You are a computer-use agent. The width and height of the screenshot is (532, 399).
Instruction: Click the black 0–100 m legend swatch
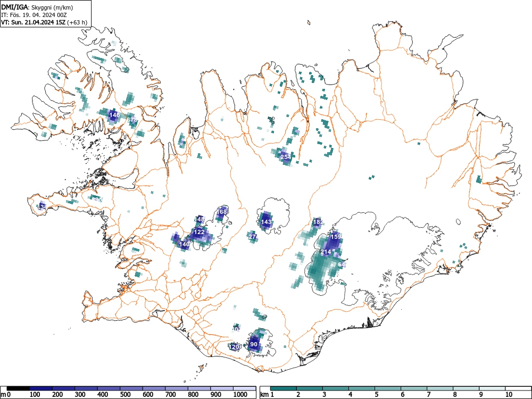coord(18,388)
